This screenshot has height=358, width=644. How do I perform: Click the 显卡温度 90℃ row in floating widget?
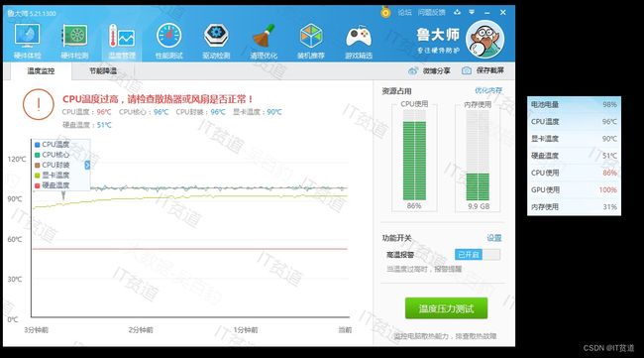(574, 139)
